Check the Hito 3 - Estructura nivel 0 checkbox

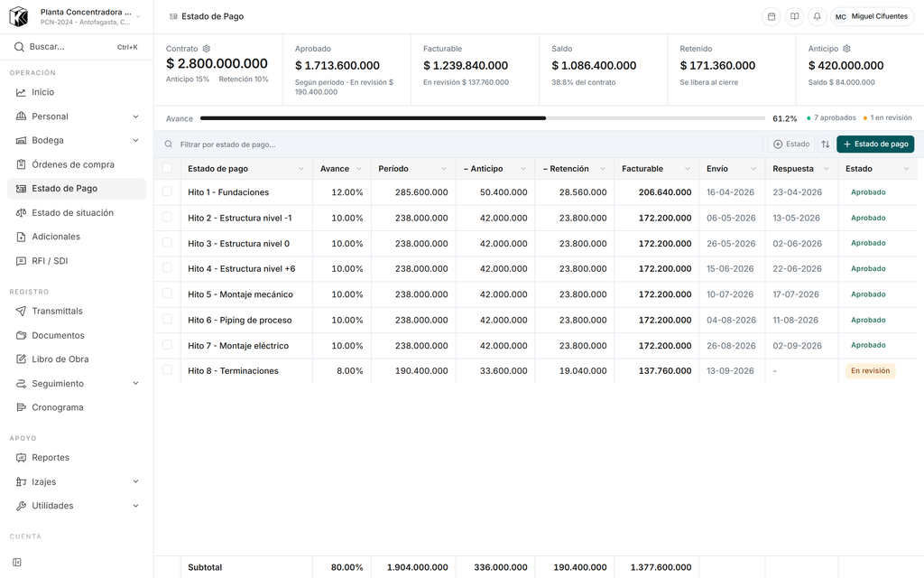coord(167,242)
